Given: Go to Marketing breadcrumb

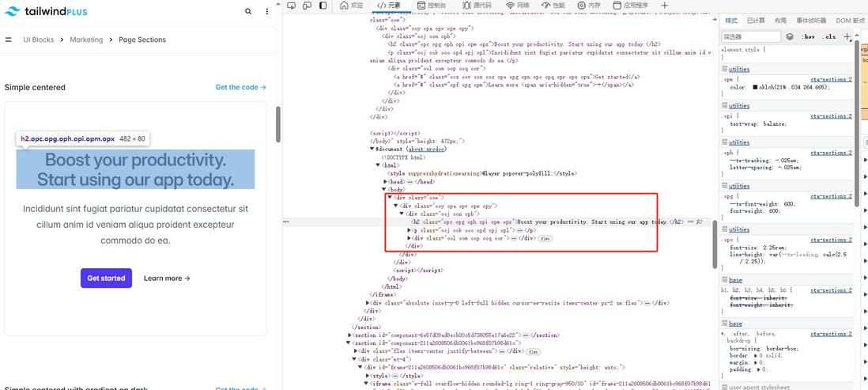Looking at the screenshot, I should click(86, 40).
